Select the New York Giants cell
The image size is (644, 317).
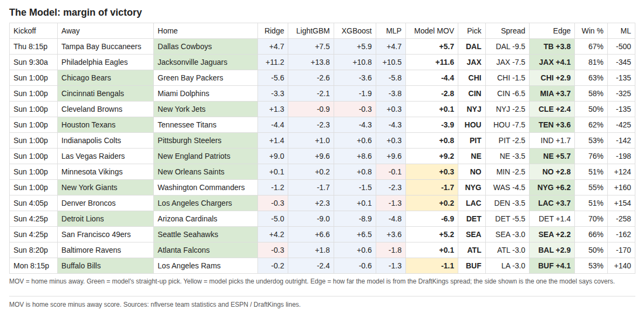pos(106,187)
